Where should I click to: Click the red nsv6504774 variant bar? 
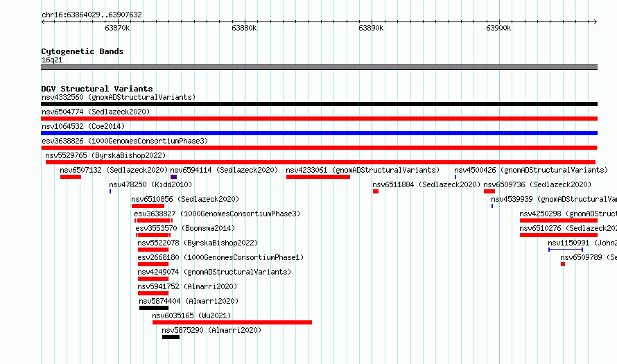point(319,119)
